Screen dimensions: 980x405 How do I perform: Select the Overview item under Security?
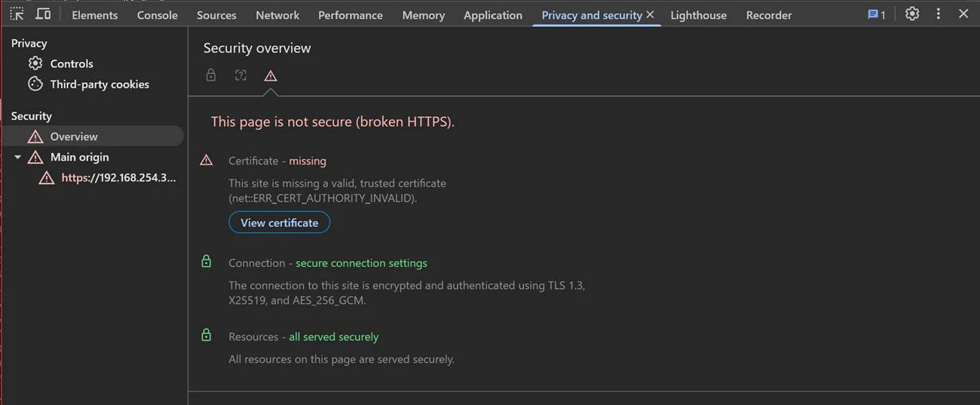(93, 137)
